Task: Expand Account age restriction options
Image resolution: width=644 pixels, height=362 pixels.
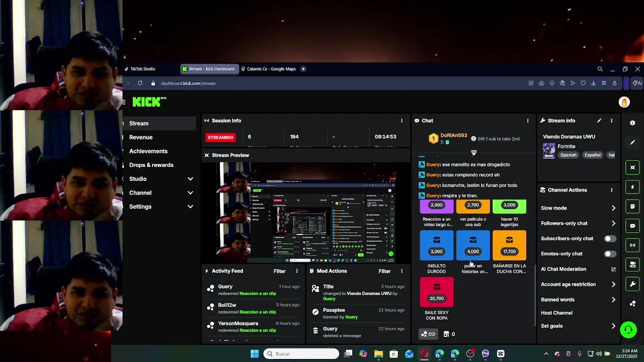Action: tap(613, 285)
